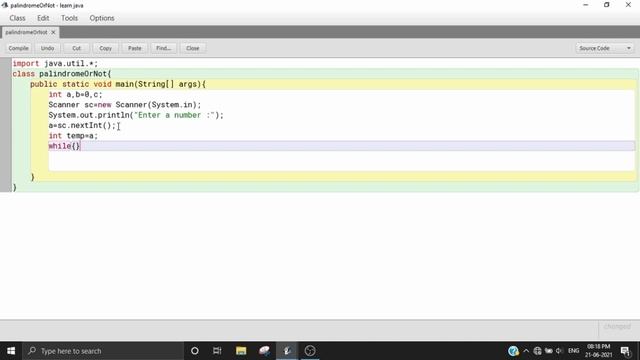Image resolution: width=640 pixels, height=360 pixels.
Task: Expand the Source Code view dropdown
Action: pyautogui.click(x=605, y=48)
